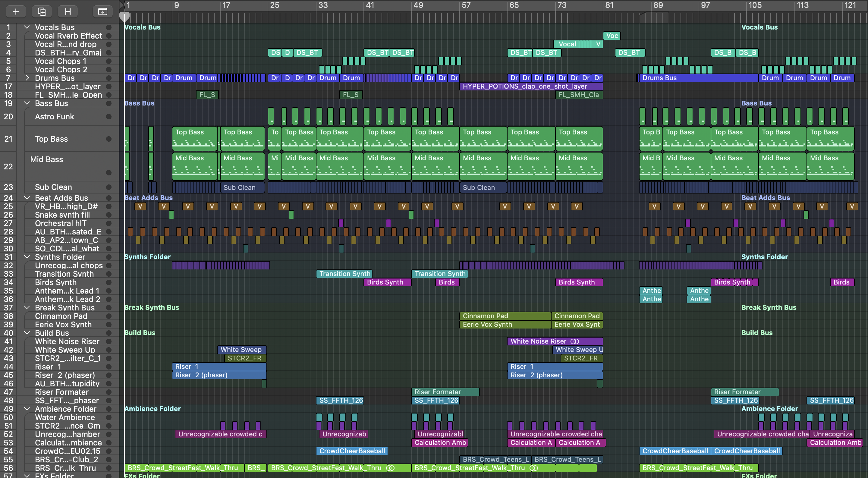868x478 pixels.
Task: Collapse the Ambience Folder stack
Action: tap(27, 409)
